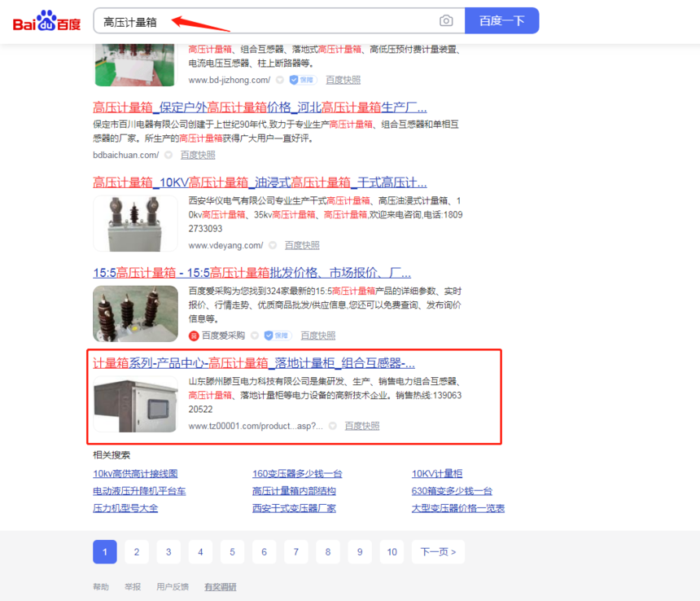Open the dropdown icon next to www.vdeyang.com
This screenshot has width=700, height=601.
273,245
